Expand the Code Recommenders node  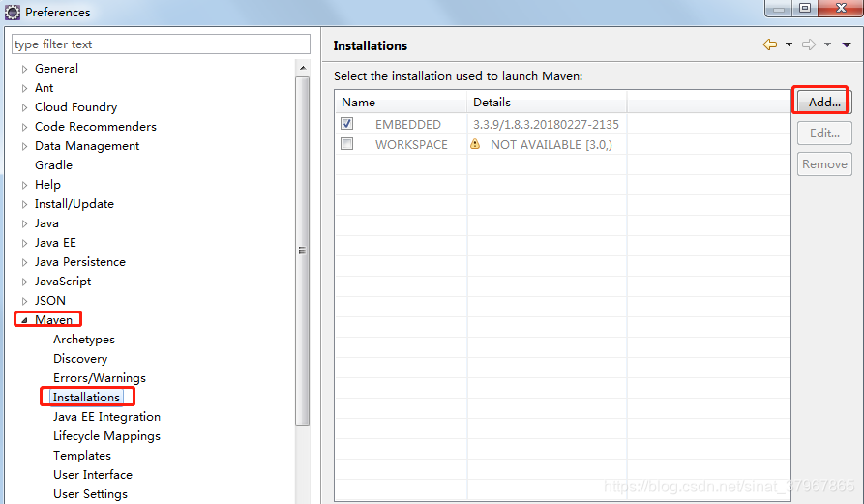(x=24, y=127)
